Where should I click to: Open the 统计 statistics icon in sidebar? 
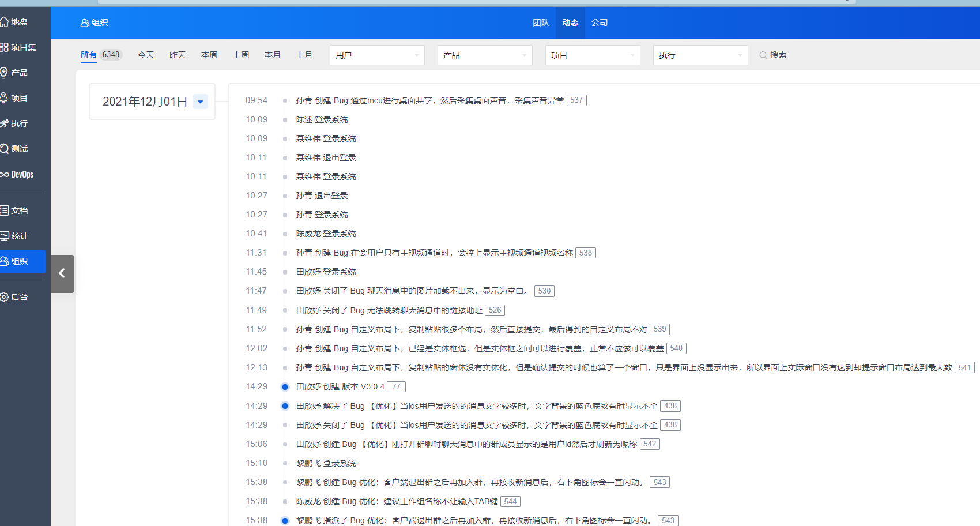[x=5, y=236]
